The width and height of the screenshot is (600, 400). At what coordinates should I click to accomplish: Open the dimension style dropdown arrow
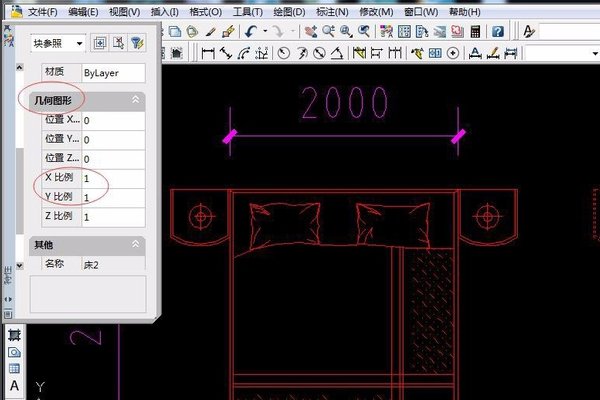click(595, 53)
